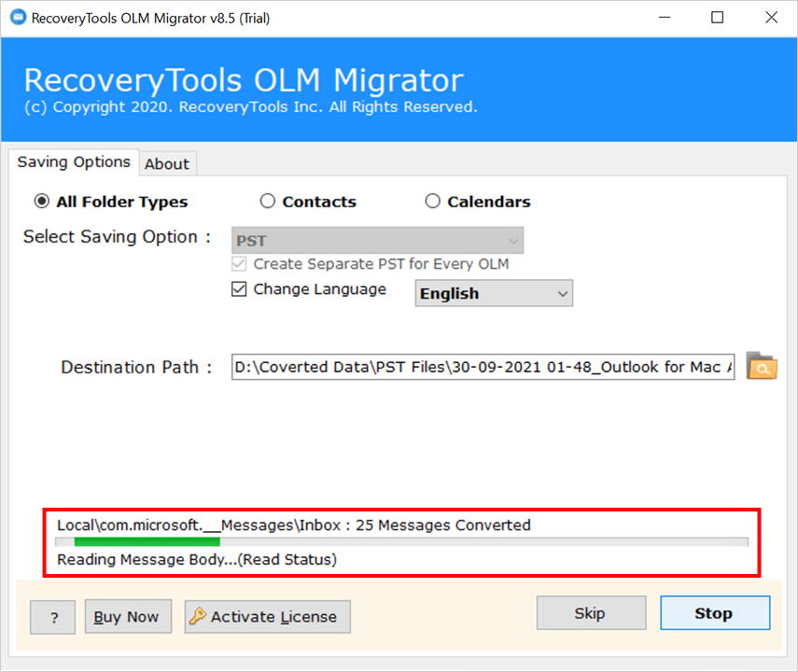Open the PST saving option dropdown
798x672 pixels.
tap(377, 240)
